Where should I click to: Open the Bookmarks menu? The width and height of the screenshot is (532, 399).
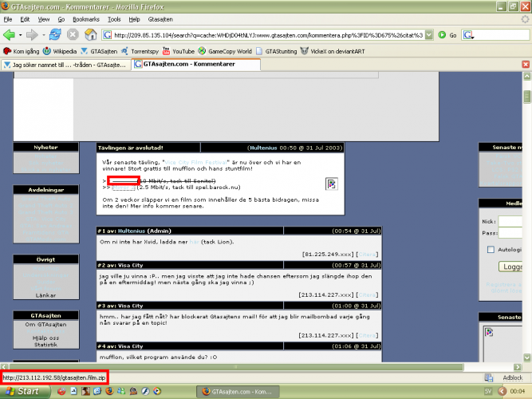(x=86, y=19)
